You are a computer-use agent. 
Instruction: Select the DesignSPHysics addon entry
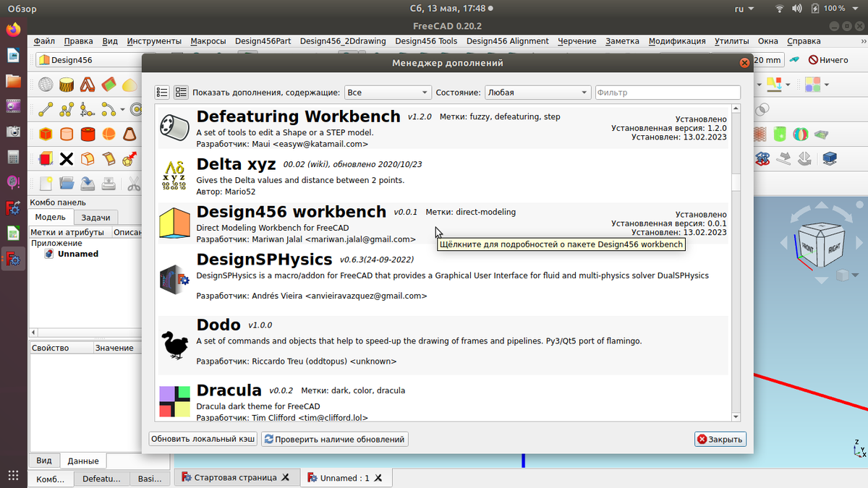point(443,278)
